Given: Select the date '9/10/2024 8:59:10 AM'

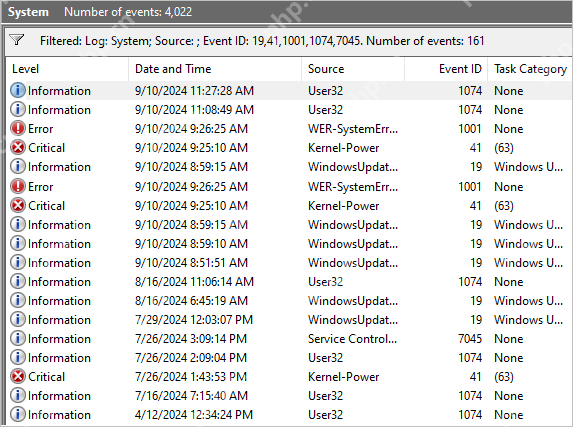Looking at the screenshot, I should [x=191, y=244].
